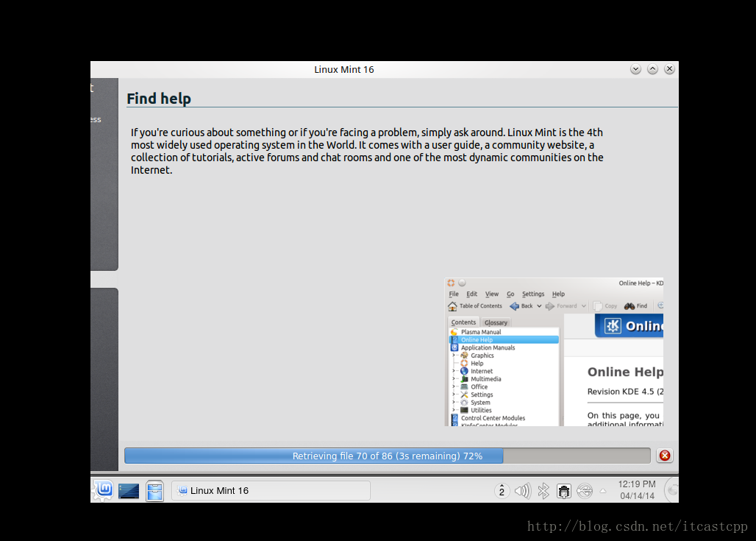
Task: Open Settings menu in Online Help screenshot
Action: click(532, 294)
